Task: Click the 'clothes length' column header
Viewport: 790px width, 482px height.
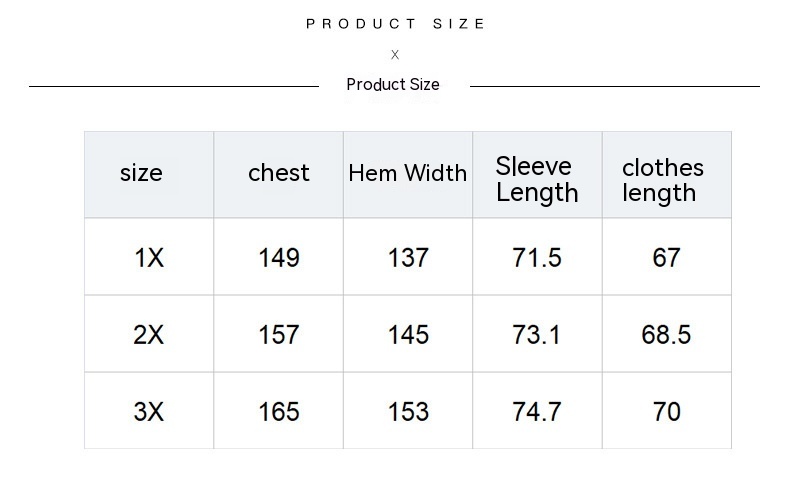Action: (x=663, y=180)
